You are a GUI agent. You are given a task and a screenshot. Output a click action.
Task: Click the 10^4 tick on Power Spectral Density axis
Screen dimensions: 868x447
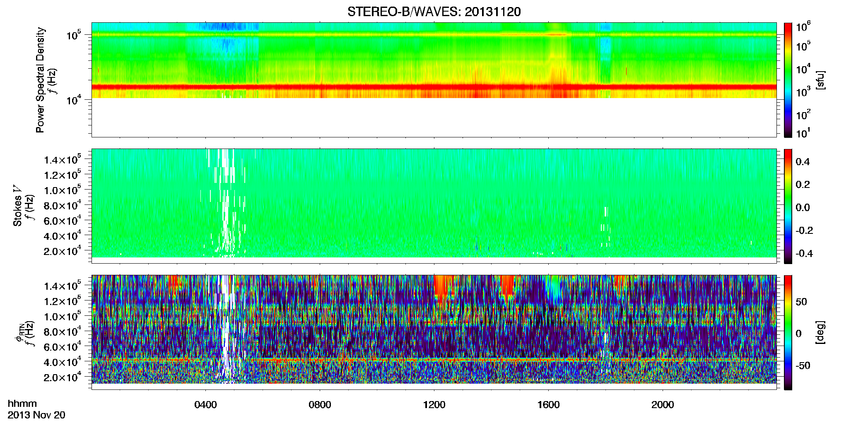point(73,100)
